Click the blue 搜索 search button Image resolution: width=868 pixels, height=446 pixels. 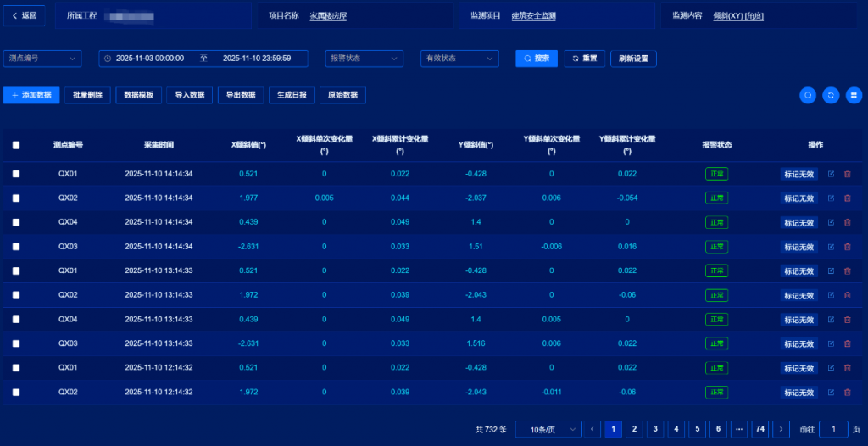537,59
